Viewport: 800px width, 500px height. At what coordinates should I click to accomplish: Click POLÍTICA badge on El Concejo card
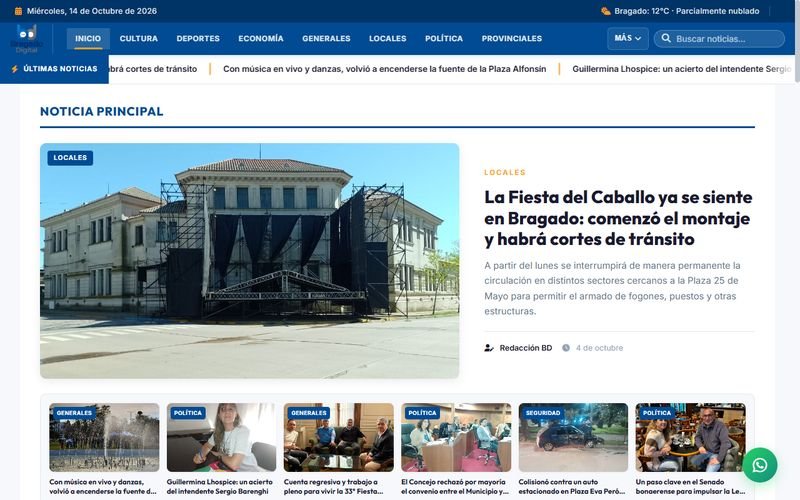click(422, 413)
